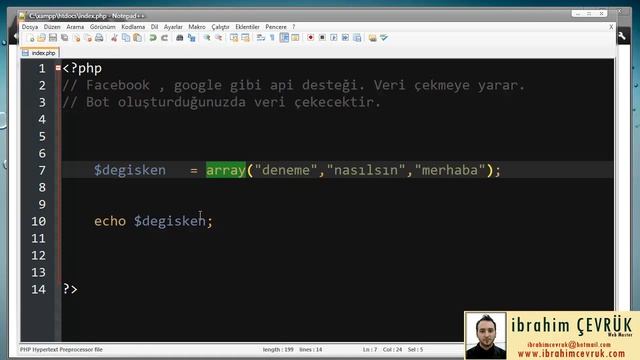Undo the last edit with the green arrow

[x=153, y=38]
